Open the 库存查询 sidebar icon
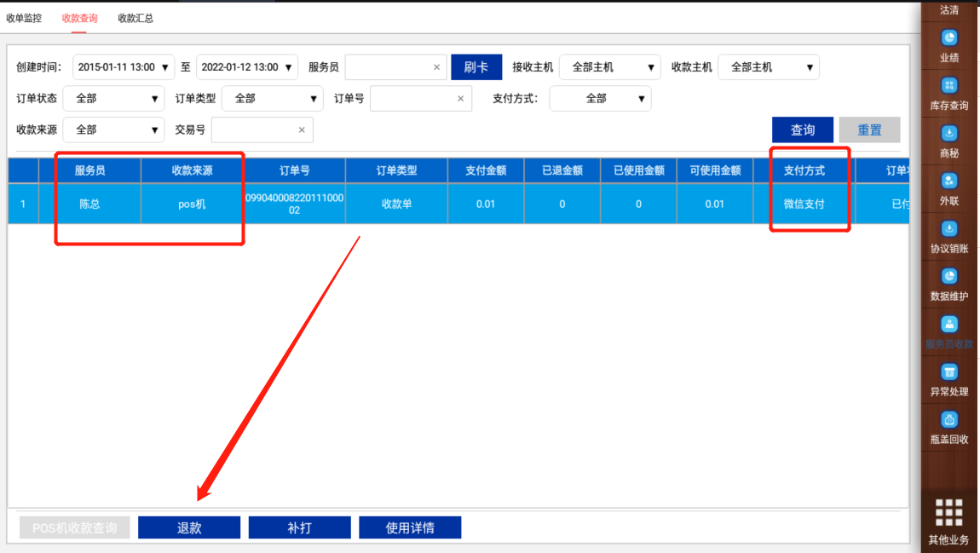 click(x=948, y=85)
